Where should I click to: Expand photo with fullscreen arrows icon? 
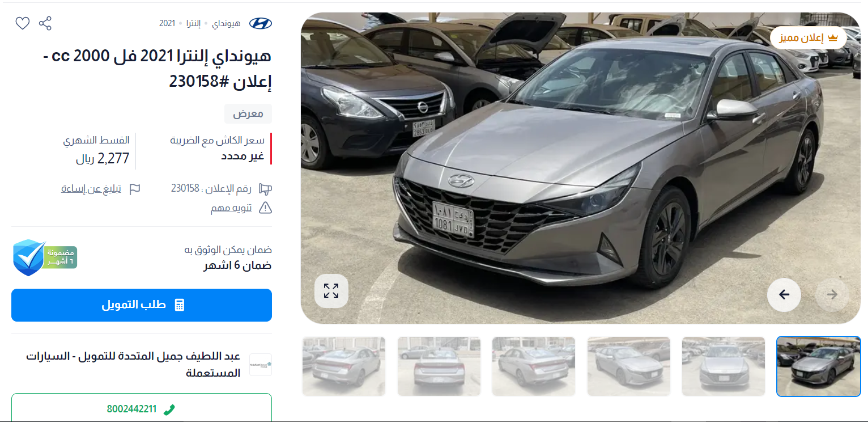[x=331, y=291]
